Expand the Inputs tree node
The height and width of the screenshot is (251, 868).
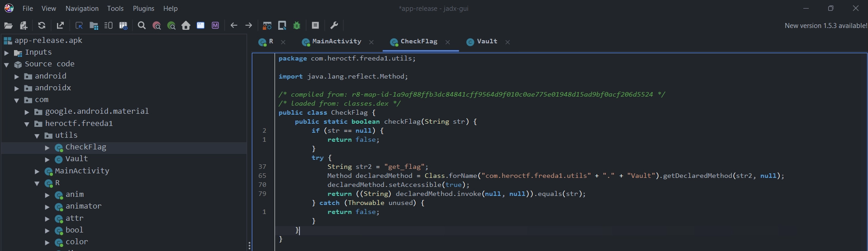pos(6,53)
